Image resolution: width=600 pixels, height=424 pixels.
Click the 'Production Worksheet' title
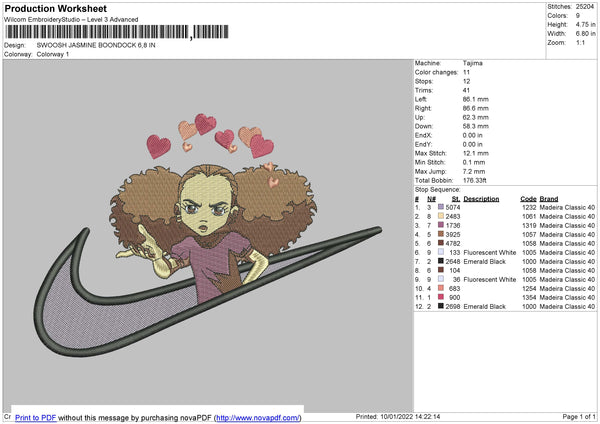pyautogui.click(x=55, y=8)
